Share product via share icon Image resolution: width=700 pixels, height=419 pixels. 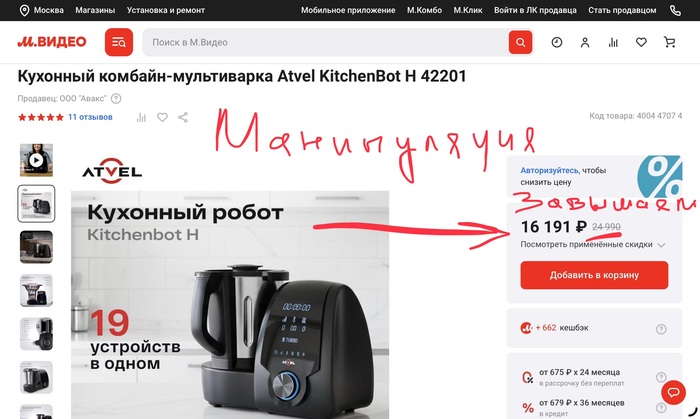(183, 117)
